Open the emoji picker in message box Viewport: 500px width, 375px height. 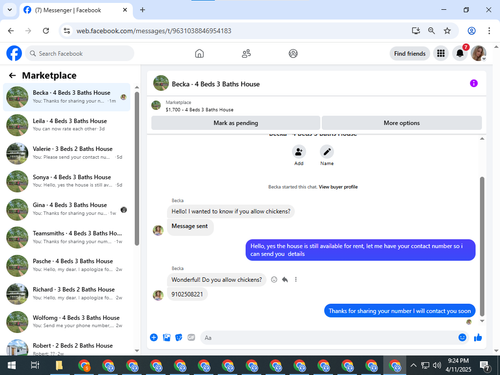[462, 338]
